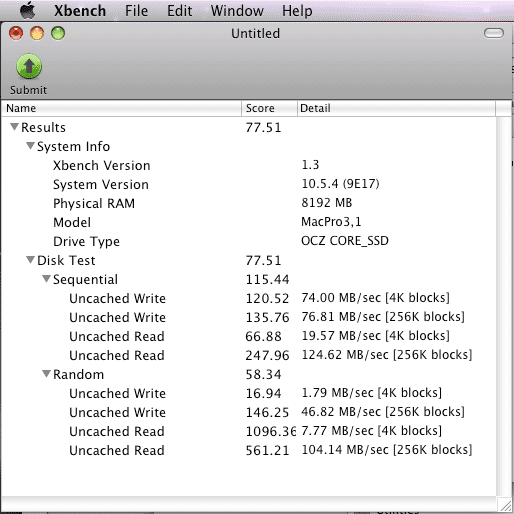
Task: Select Uncached Read row scoring 247.96
Action: [249, 355]
